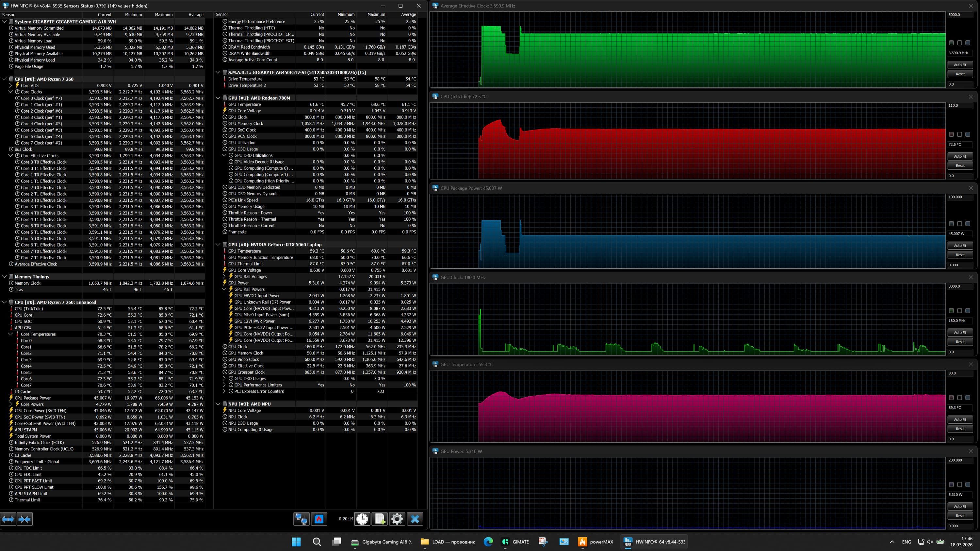This screenshot has height=551, width=980.
Task: Reset the elapsed time clock icon
Action: (x=362, y=519)
